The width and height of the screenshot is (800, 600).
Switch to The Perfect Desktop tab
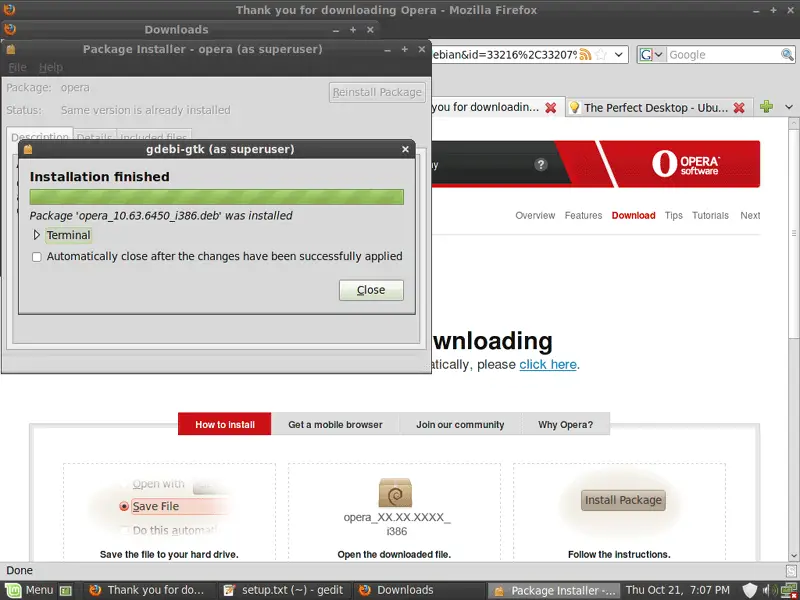coord(656,108)
